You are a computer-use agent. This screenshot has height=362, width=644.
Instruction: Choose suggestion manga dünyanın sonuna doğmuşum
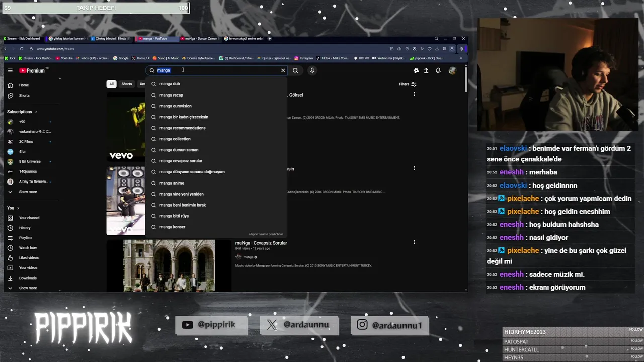click(216, 172)
